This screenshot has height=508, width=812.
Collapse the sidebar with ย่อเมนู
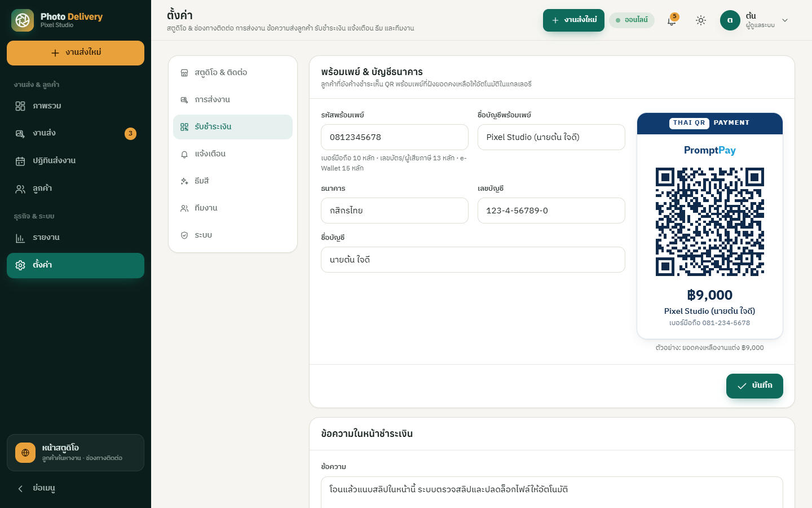point(76,488)
